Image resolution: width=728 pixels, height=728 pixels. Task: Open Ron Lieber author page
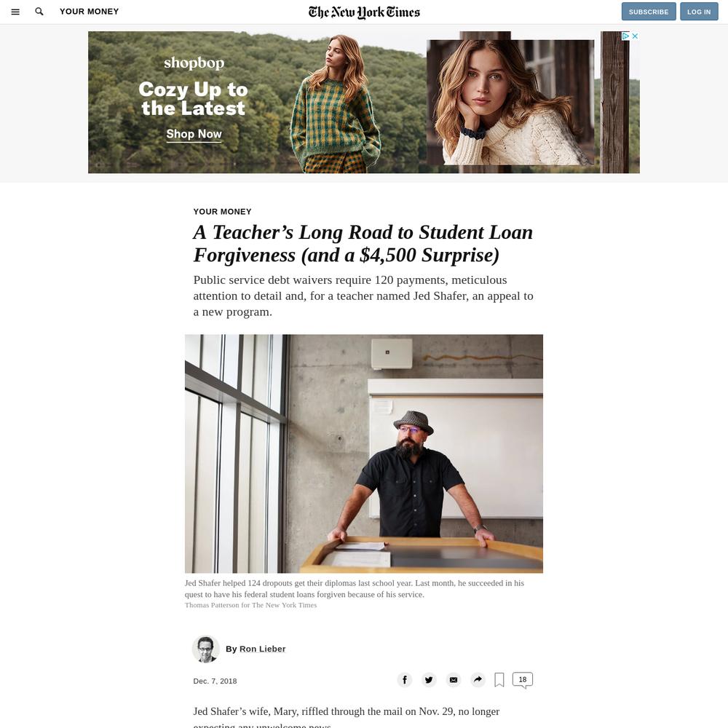(x=262, y=649)
